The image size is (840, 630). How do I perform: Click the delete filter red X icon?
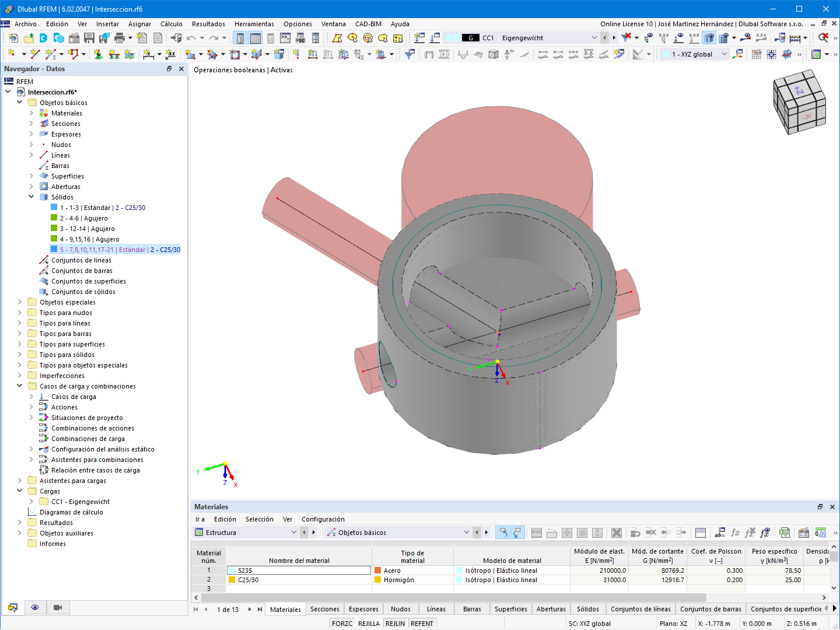[x=626, y=38]
